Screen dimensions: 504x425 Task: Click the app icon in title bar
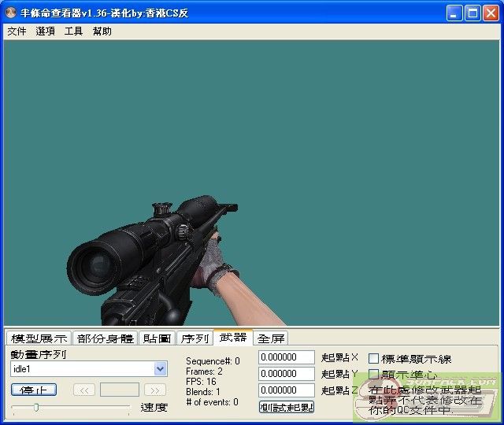(10, 13)
